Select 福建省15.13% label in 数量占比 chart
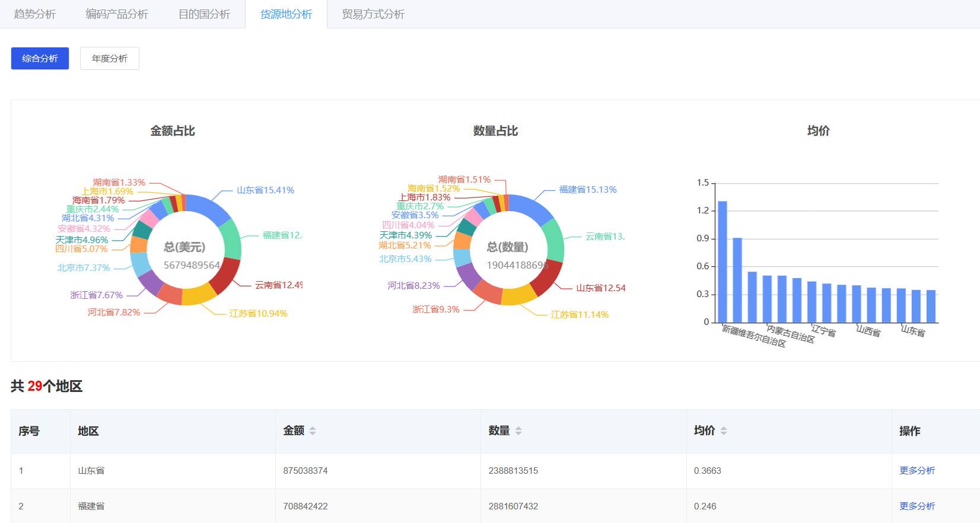980x523 pixels. (588, 190)
